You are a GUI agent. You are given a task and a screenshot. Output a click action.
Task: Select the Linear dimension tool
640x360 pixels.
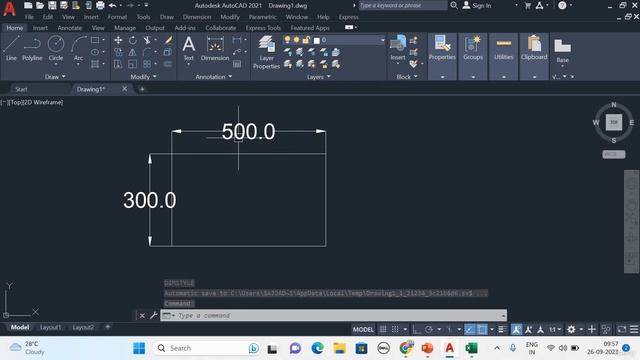237,40
